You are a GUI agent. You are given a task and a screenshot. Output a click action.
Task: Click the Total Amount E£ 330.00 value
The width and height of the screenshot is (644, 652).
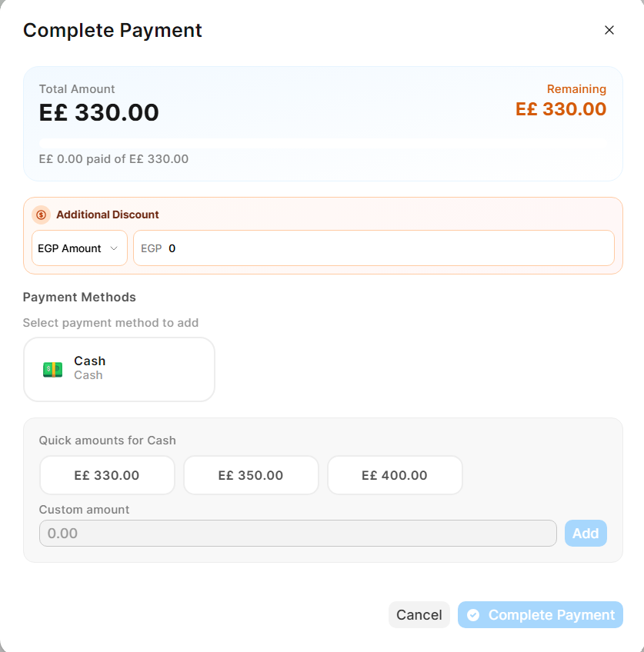point(99,113)
